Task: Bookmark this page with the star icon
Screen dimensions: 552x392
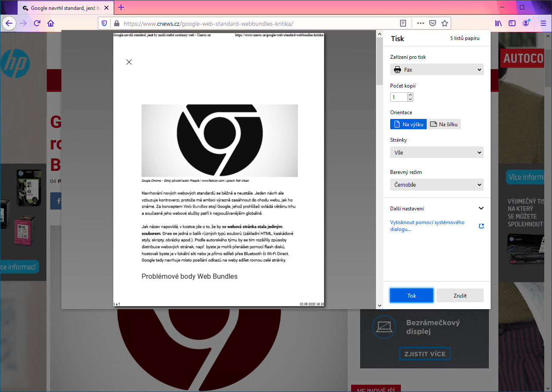Action: coord(445,23)
